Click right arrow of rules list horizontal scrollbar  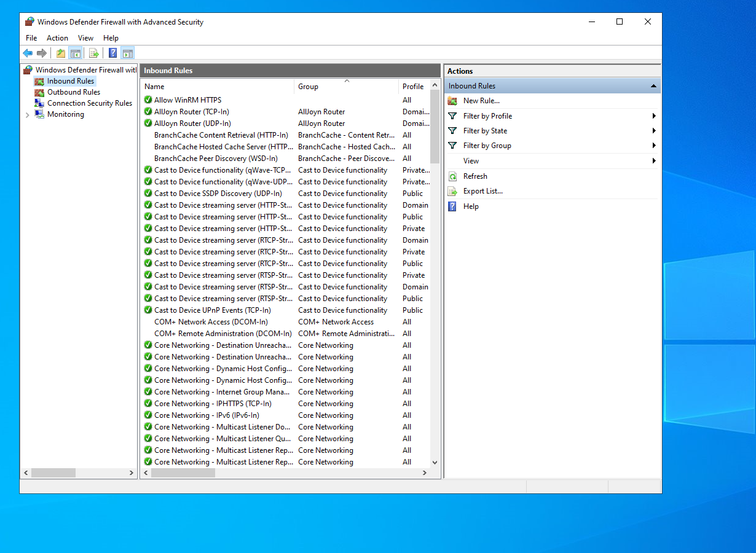click(x=425, y=473)
